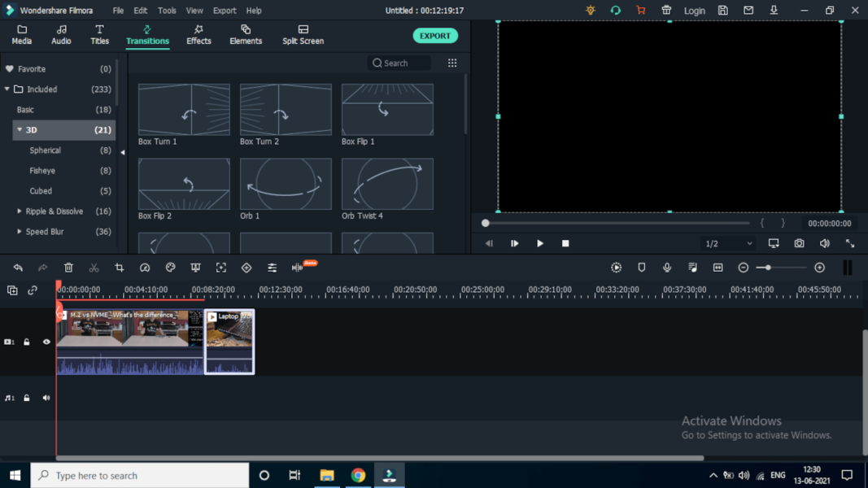Open the speed control tool
Viewport: 868px width, 488px height.
(145, 267)
